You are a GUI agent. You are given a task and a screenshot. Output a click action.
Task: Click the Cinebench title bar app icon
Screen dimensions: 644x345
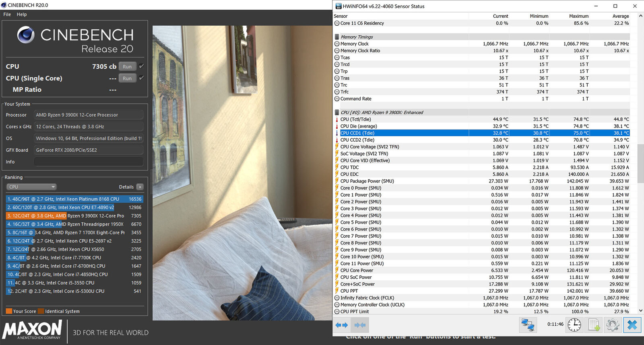pyautogui.click(x=4, y=5)
